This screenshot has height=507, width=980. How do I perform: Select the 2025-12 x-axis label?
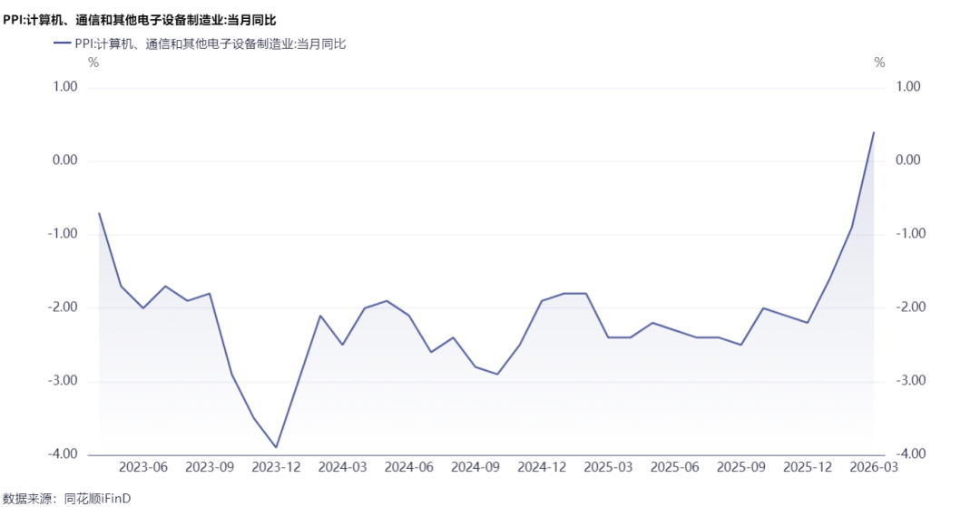(807, 467)
